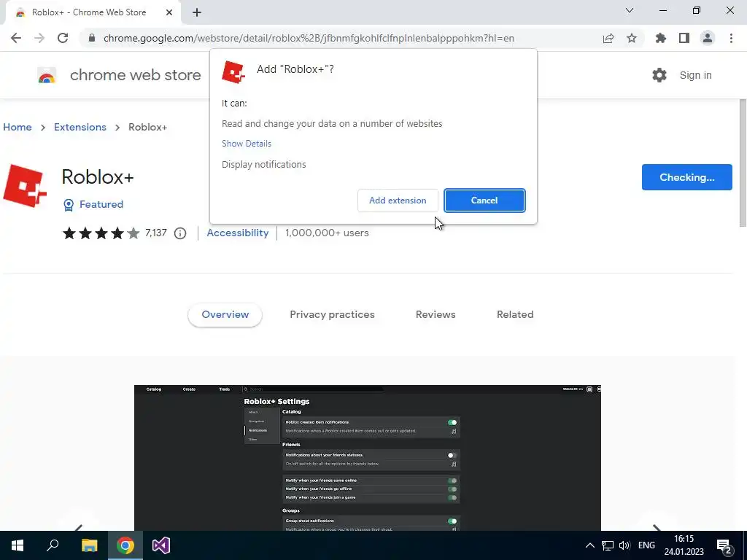Click the 7,137 ratings count
Image resolution: width=747 pixels, height=560 pixels.
[x=156, y=233]
